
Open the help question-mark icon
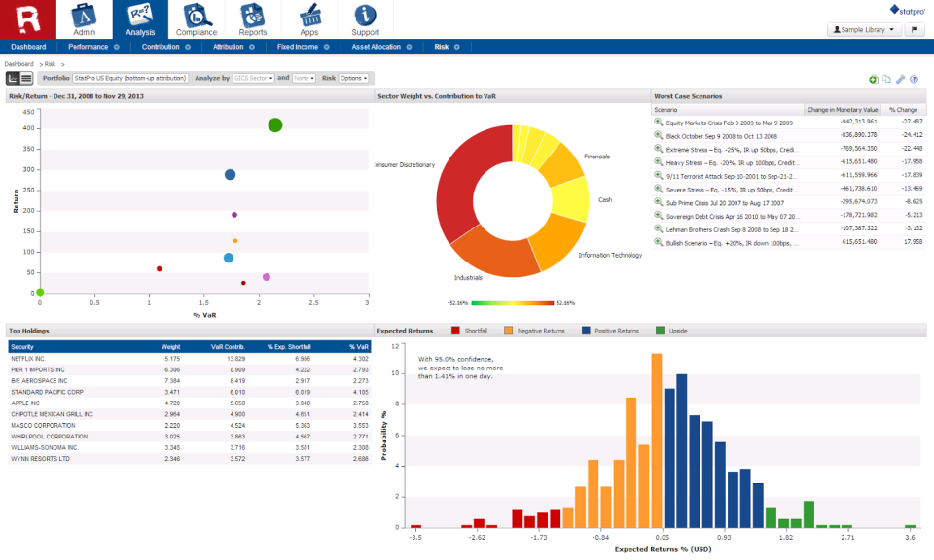(914, 79)
